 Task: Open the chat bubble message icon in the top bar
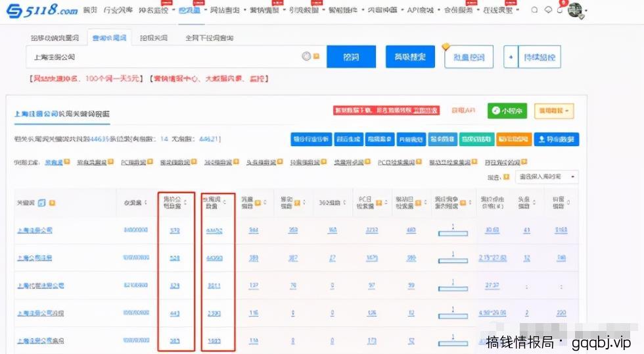tap(548, 9)
